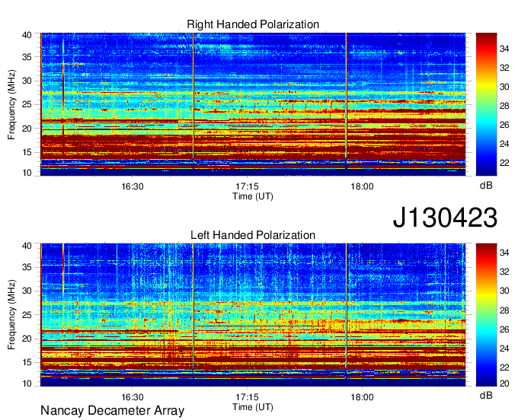Click the top plot's 'Time (UT)' axis label

[x=253, y=196]
